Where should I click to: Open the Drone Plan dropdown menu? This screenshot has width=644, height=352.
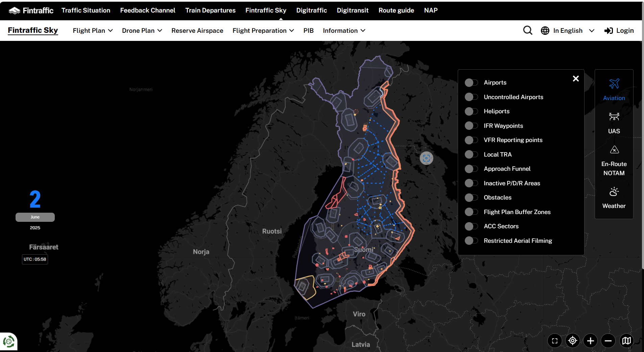(x=142, y=30)
